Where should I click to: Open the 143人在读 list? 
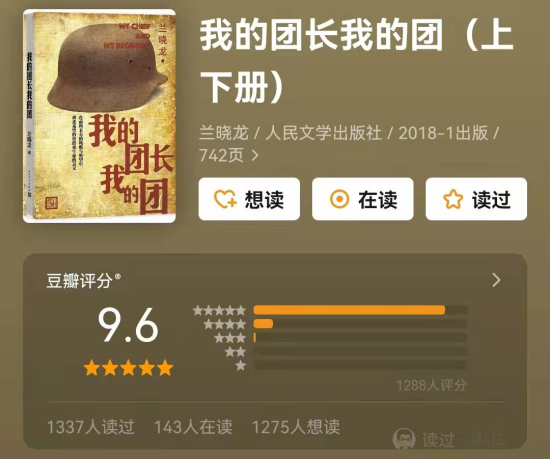coord(193,427)
